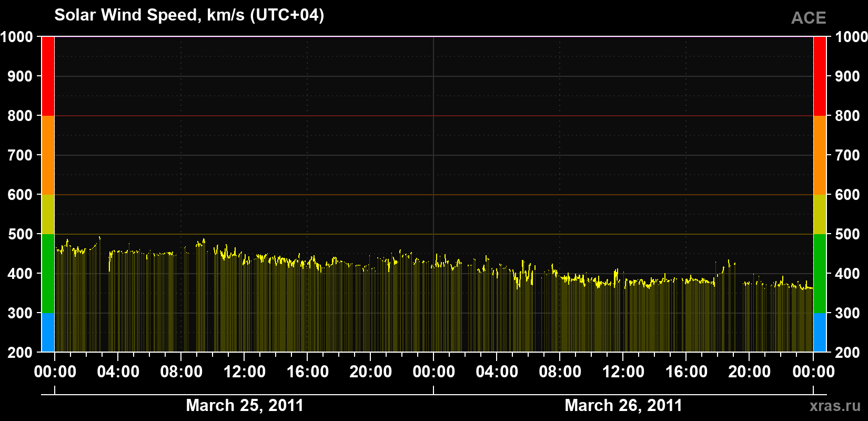The height and width of the screenshot is (421, 868).
Task: Click the red color band on right scale
Action: pos(820,76)
